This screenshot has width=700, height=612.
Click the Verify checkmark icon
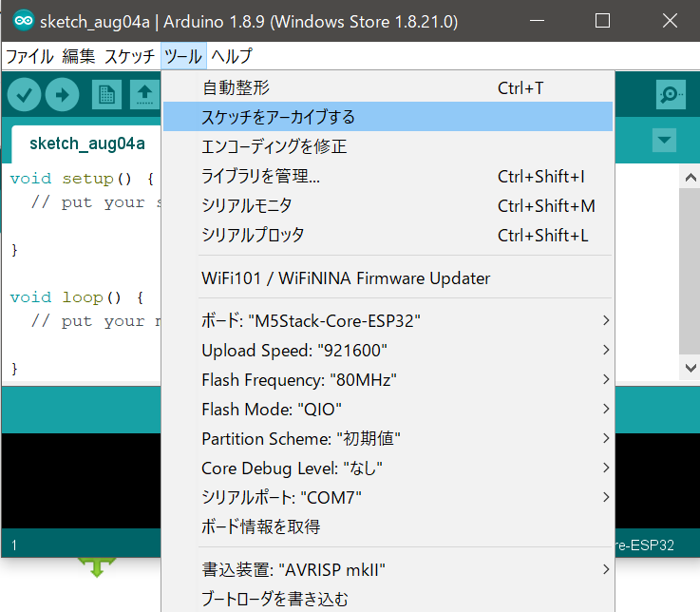(x=24, y=94)
